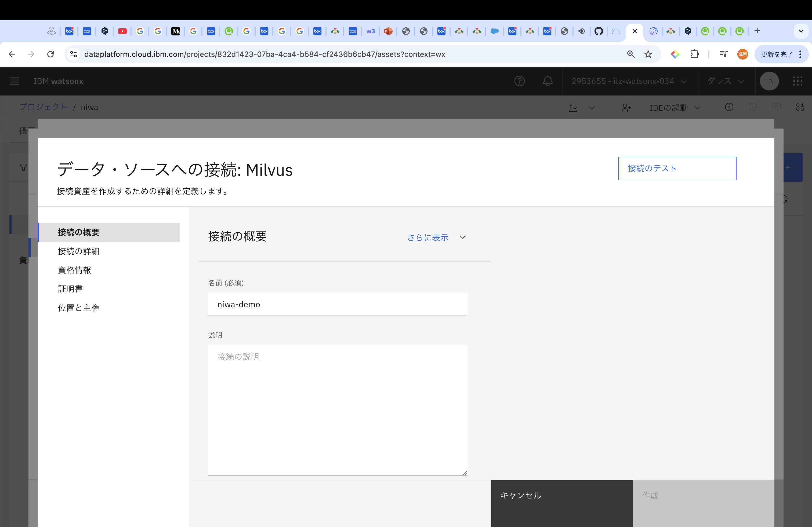This screenshot has width=812, height=527.
Task: Expand the さらに表示 chevron
Action: click(463, 237)
